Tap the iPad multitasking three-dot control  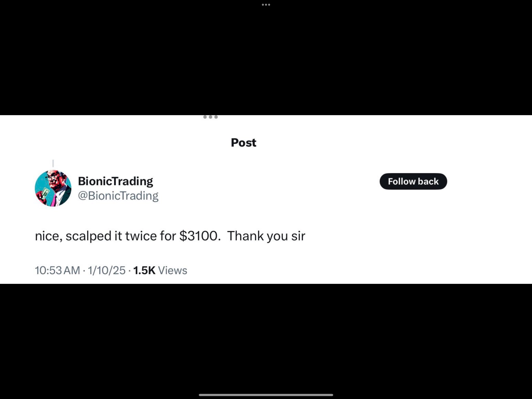click(266, 5)
